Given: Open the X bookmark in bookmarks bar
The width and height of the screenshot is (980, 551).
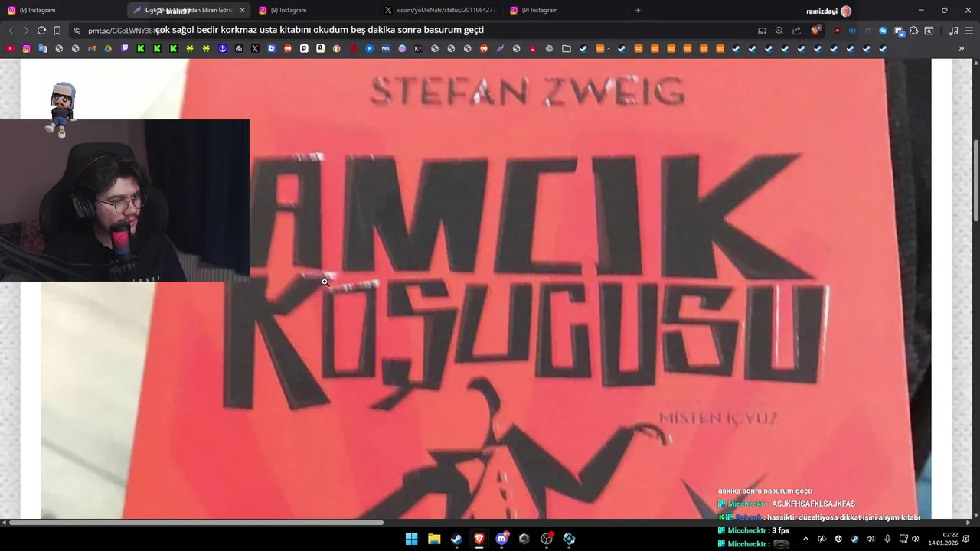Looking at the screenshot, I should point(255,48).
